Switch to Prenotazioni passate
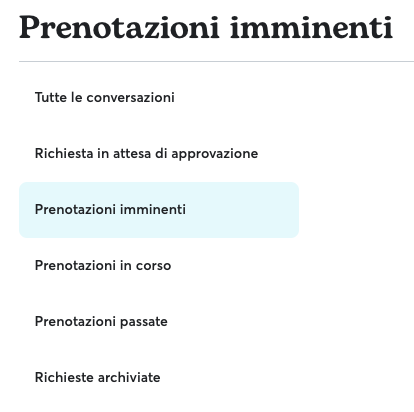 [x=159, y=322]
